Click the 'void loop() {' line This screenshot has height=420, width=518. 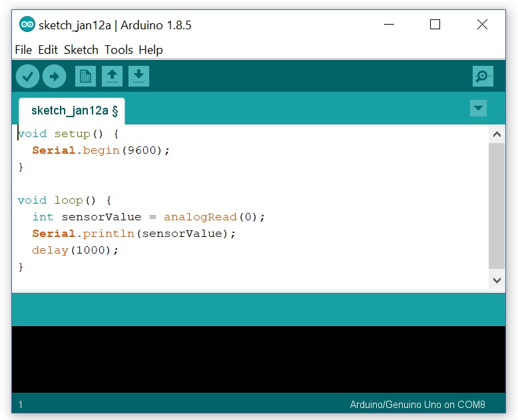coord(65,200)
